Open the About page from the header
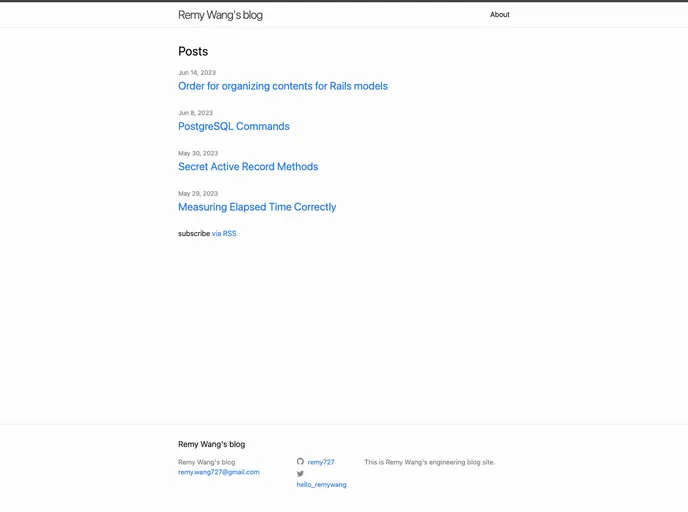Screen dimensions: 688x512 tap(499, 15)
